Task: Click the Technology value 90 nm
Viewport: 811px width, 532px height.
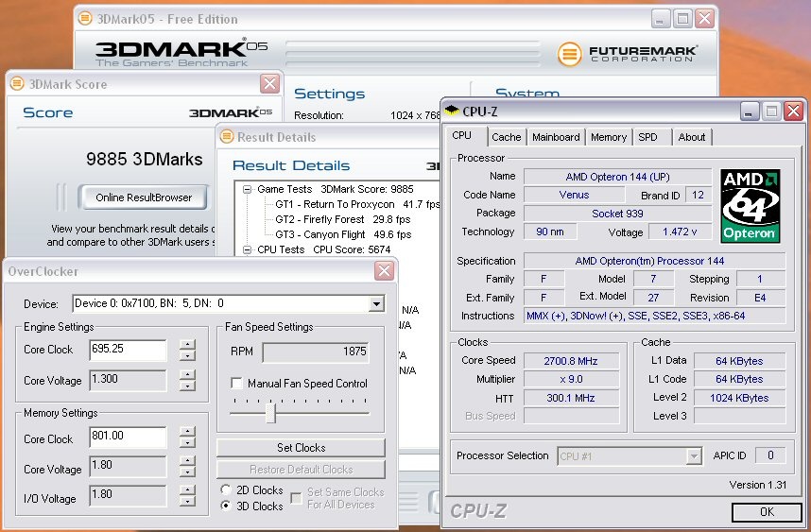Action: (550, 232)
